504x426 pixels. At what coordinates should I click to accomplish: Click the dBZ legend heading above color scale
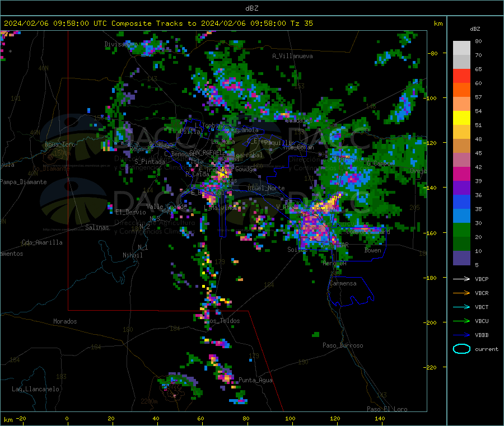(x=475, y=29)
